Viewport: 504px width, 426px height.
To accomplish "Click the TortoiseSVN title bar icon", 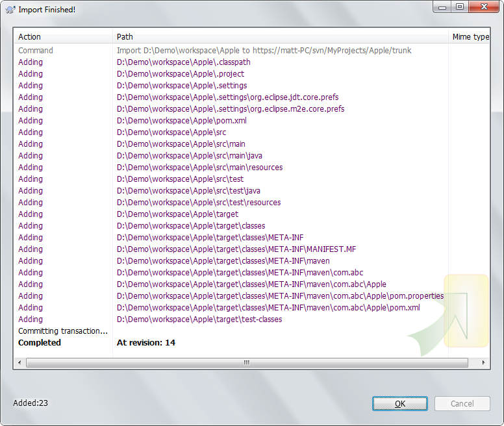I will [10, 9].
